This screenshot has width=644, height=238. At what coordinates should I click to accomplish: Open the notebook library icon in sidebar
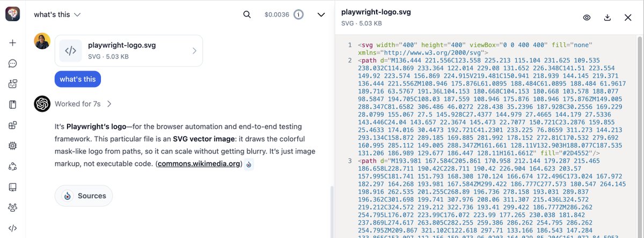tap(13, 105)
